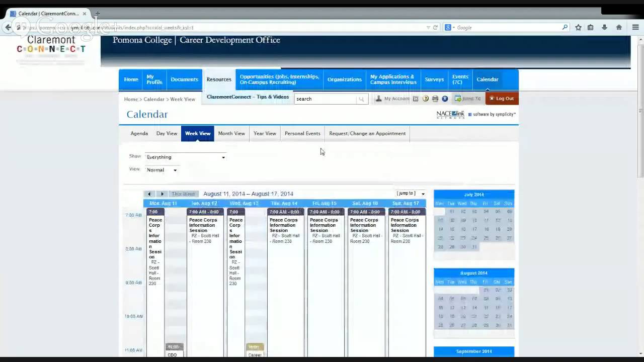The width and height of the screenshot is (644, 362).
Task: Go back with browser back arrow
Action: 8,28
